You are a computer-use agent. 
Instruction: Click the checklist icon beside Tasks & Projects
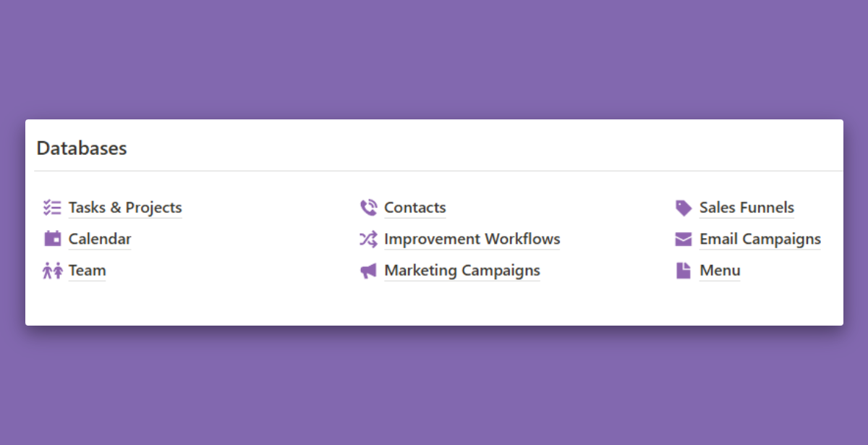tap(52, 208)
